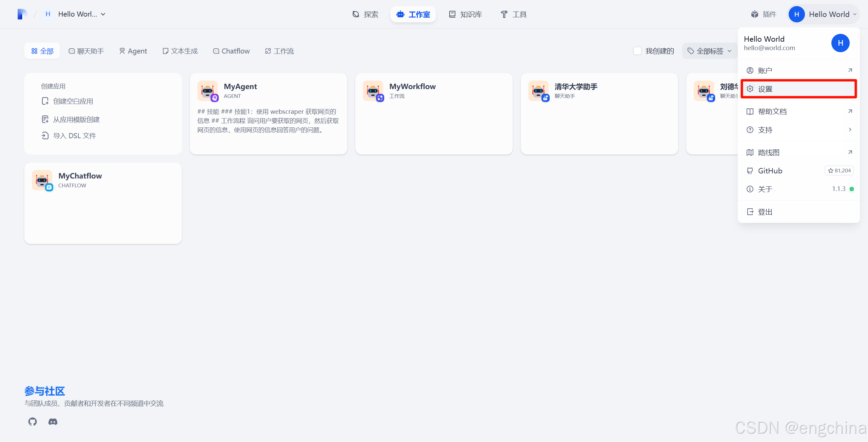Click the logout icon in menu

coord(750,212)
